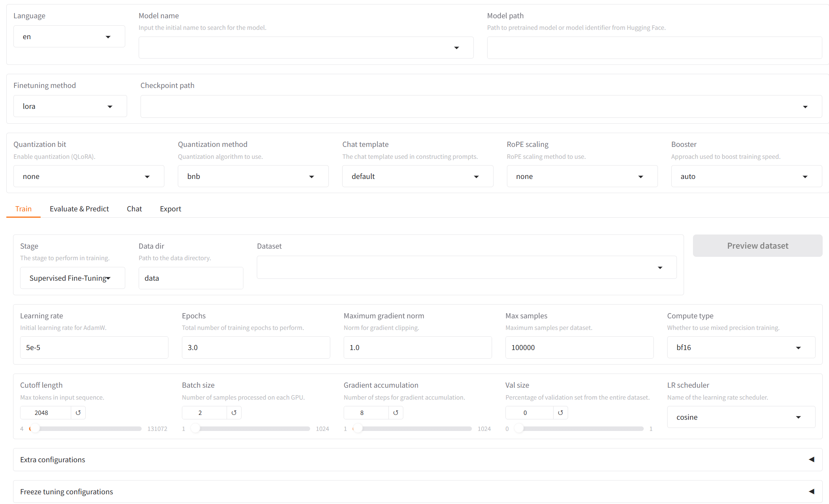
Task: Switch to Evaluate & Predict tab
Action: [79, 209]
